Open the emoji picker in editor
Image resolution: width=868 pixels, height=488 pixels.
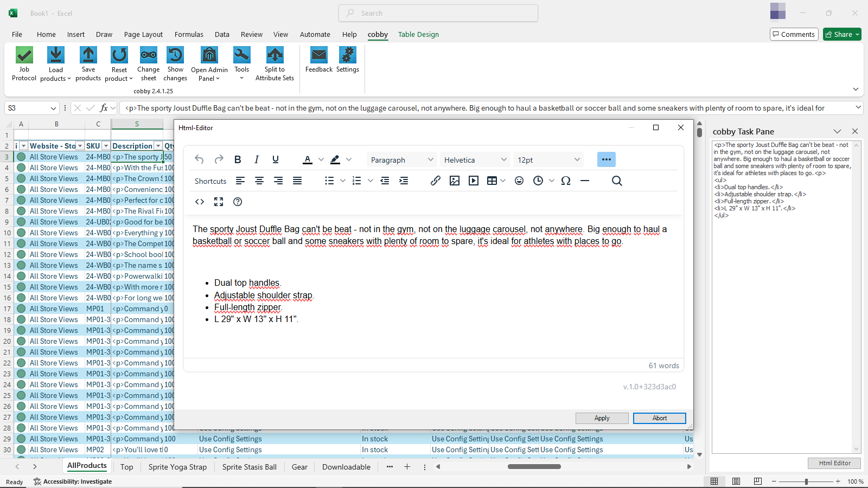click(x=519, y=181)
